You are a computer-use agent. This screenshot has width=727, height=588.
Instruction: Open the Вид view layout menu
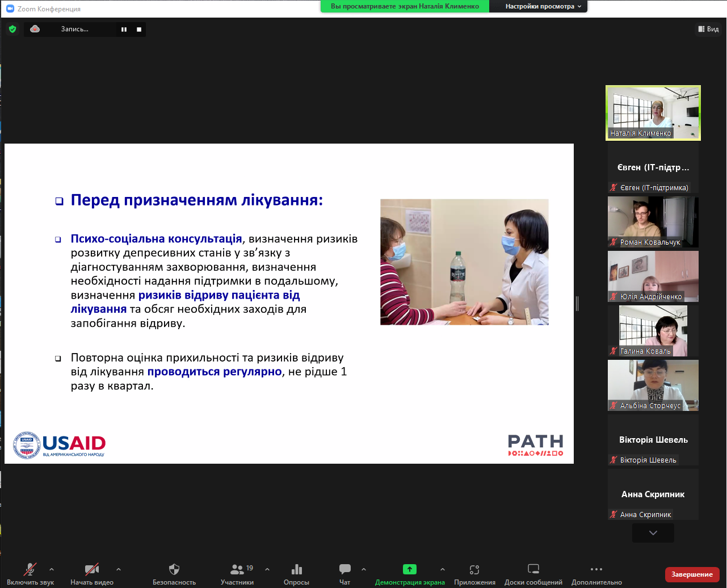tap(708, 29)
